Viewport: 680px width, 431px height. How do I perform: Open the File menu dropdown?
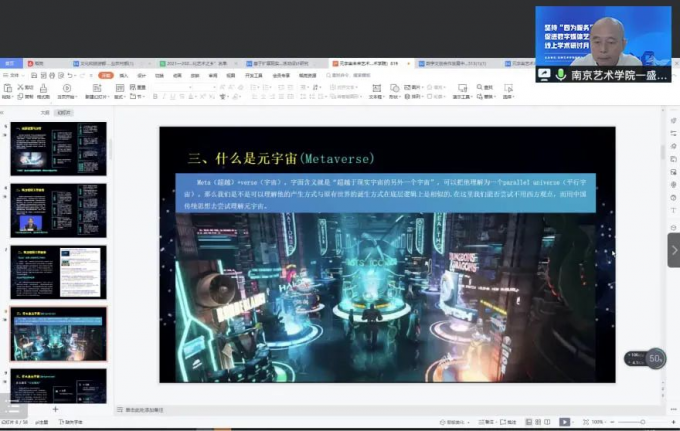point(14,75)
